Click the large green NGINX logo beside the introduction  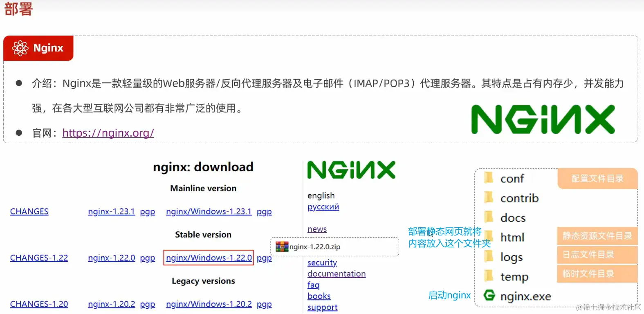coord(543,119)
